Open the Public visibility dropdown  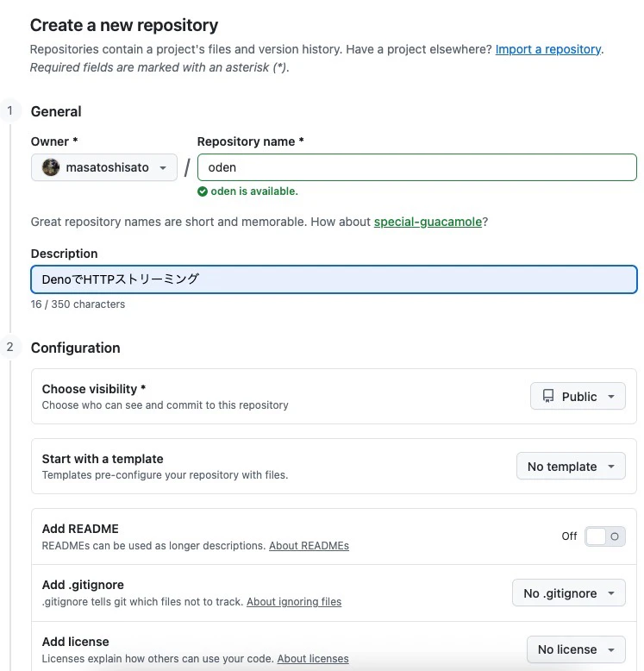pos(578,397)
